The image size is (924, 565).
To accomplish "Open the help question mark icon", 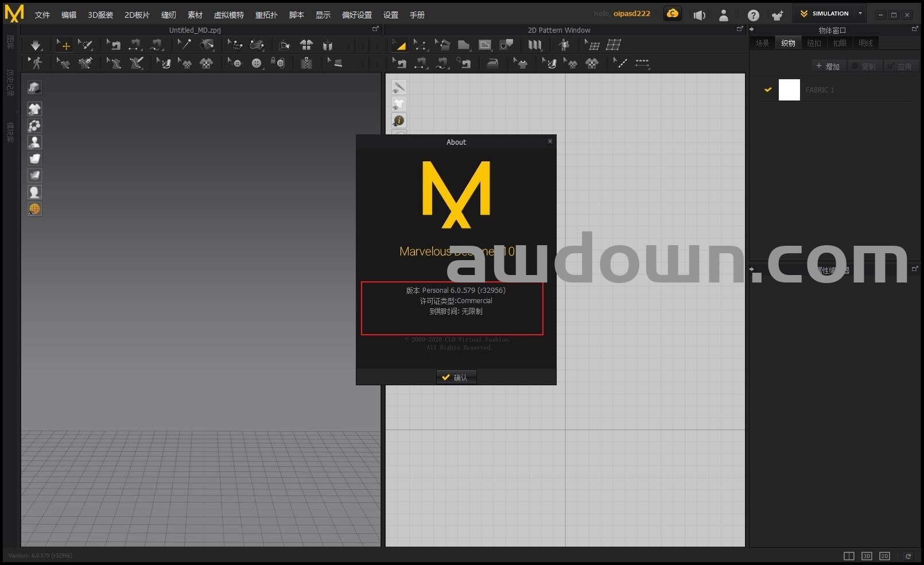I will click(753, 16).
